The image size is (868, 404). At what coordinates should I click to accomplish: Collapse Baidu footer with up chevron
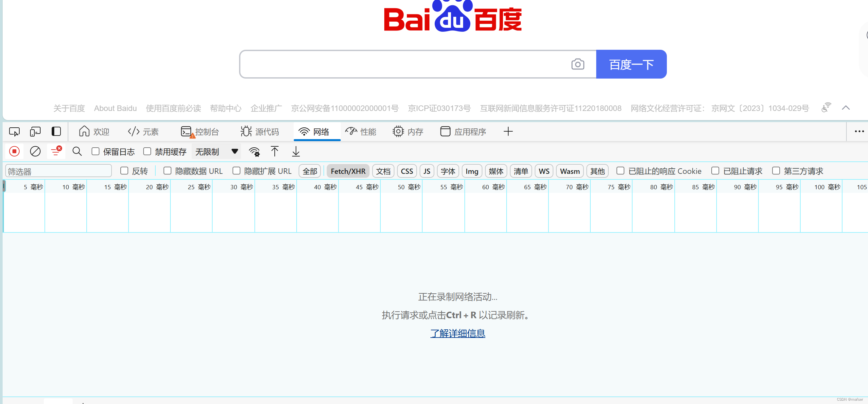(x=845, y=108)
